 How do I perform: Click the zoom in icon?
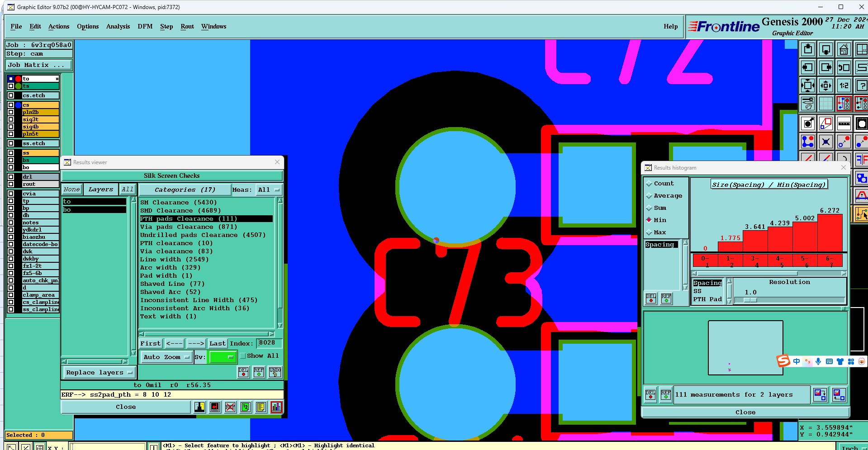[x=808, y=85]
